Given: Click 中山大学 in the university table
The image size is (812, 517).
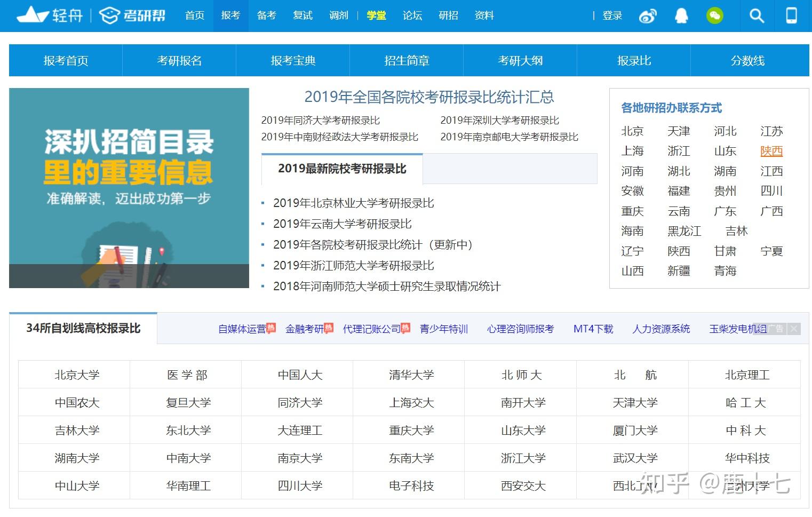Looking at the screenshot, I should pyautogui.click(x=77, y=486).
